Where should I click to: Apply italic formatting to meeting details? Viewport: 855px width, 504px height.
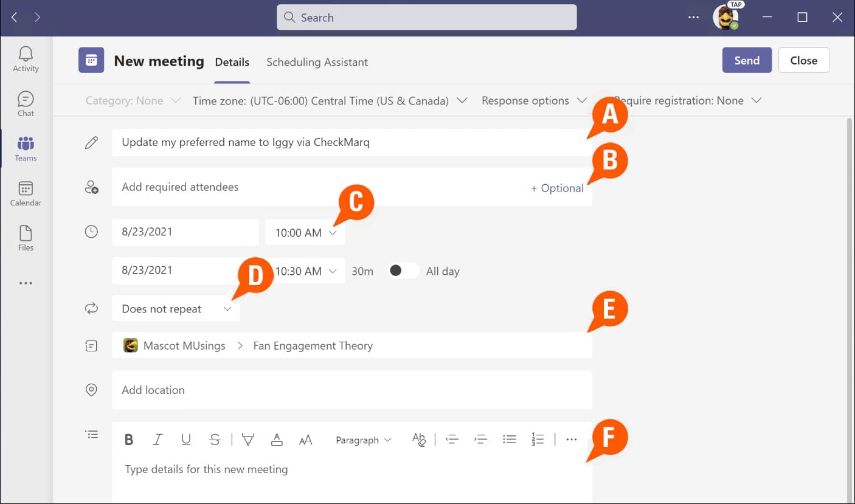coord(158,440)
